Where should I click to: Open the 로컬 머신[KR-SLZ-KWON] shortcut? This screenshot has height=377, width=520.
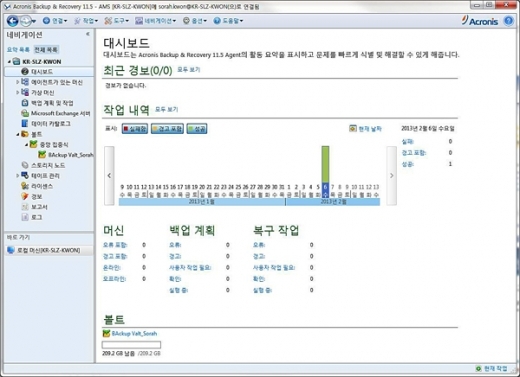(49, 250)
